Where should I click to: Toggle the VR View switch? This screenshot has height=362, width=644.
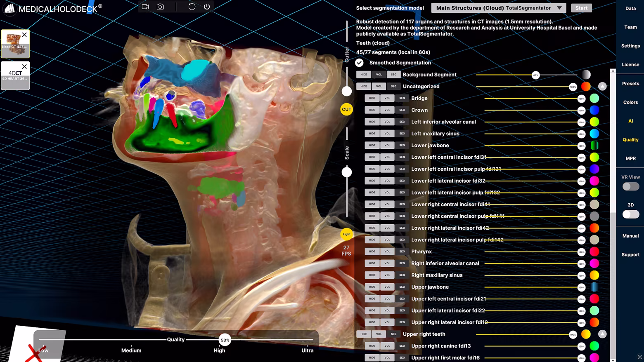[x=631, y=186]
